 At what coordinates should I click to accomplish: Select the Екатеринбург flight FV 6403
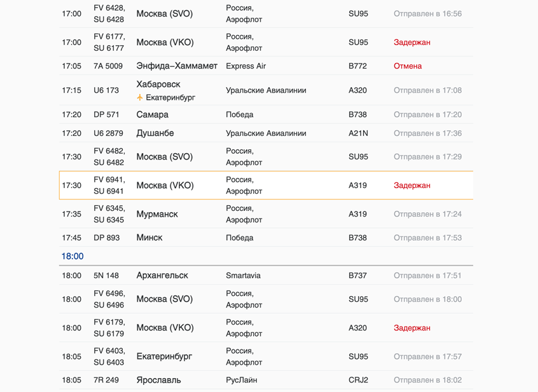(266, 356)
